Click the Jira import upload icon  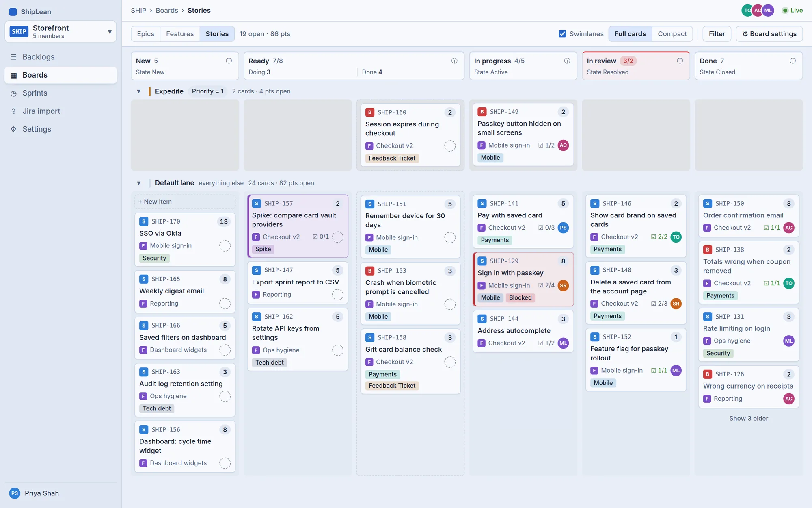[13, 111]
